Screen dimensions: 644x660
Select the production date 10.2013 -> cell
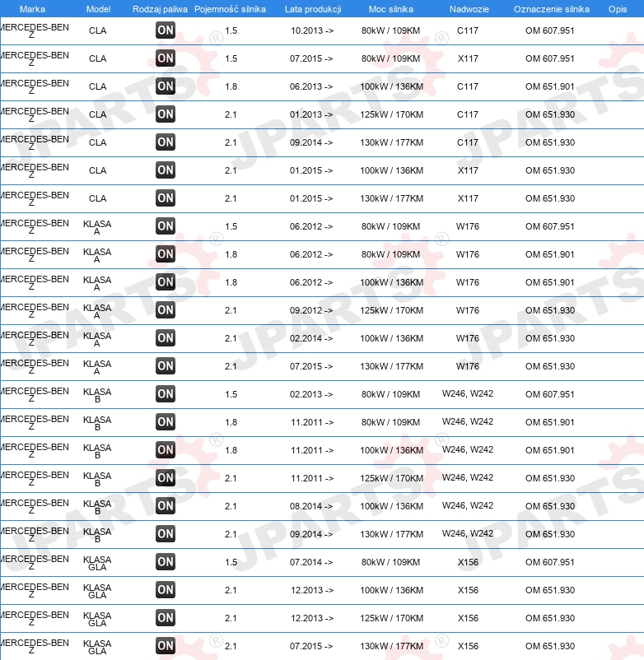pyautogui.click(x=312, y=30)
